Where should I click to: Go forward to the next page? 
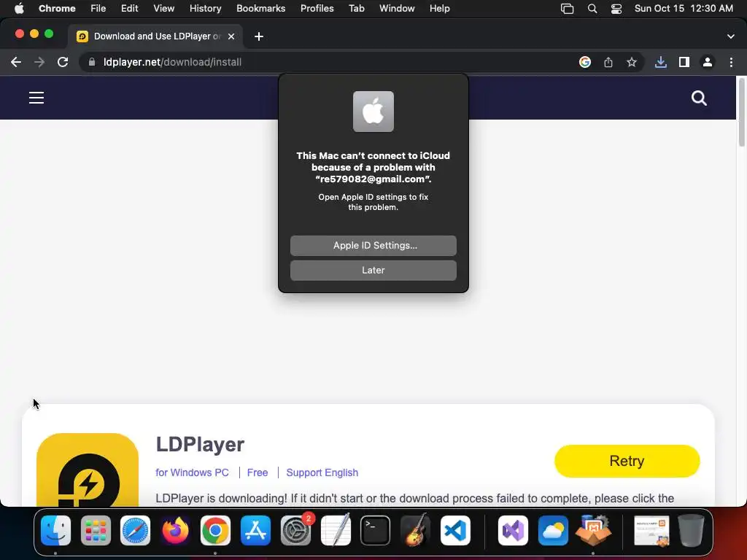coord(39,62)
